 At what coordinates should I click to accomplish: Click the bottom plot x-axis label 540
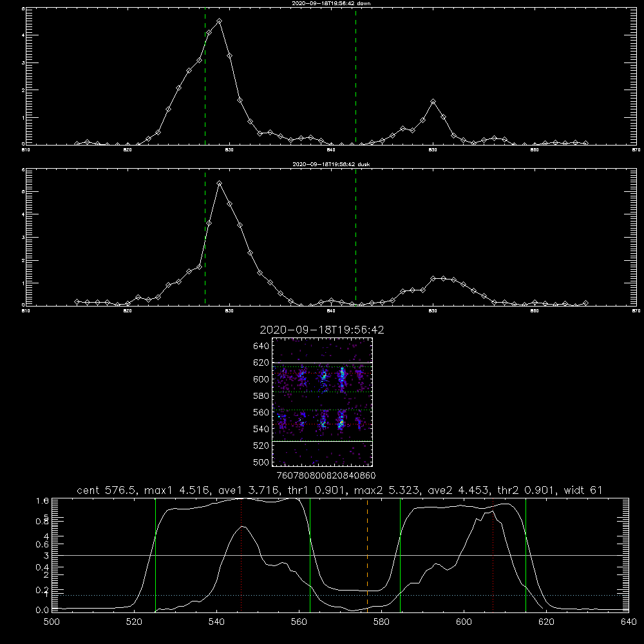[216, 622]
